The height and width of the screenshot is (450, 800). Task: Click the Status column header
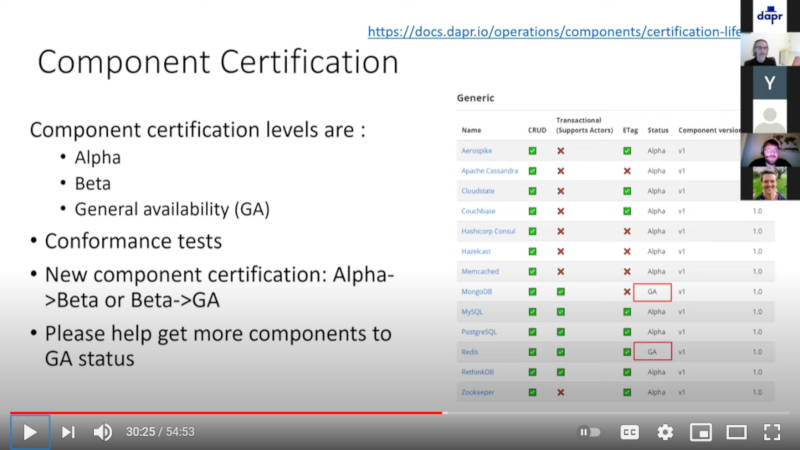pyautogui.click(x=658, y=131)
